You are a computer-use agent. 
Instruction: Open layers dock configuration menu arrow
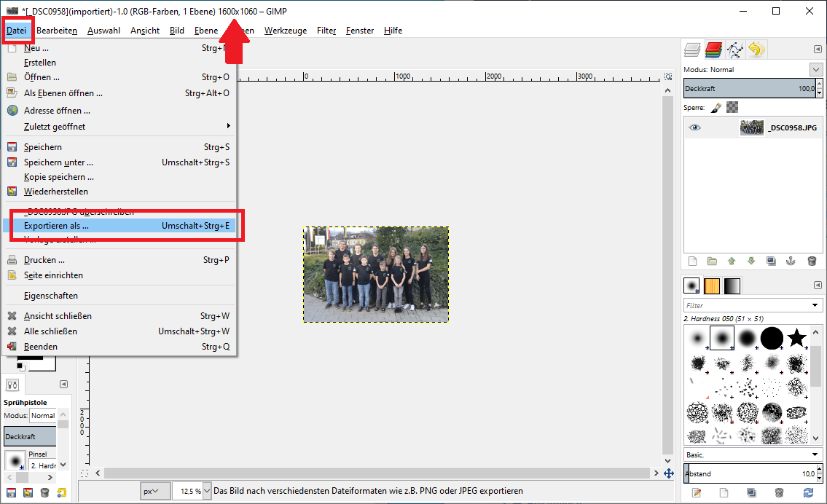(x=818, y=49)
